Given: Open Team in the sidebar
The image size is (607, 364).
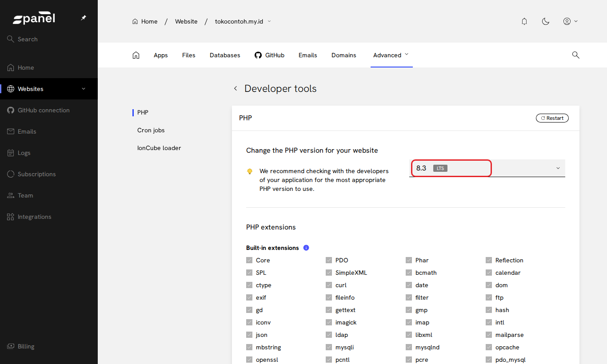Looking at the screenshot, I should click(49, 195).
